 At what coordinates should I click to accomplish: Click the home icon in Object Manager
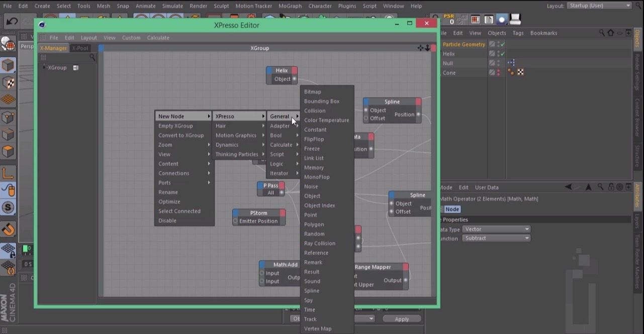[610, 33]
